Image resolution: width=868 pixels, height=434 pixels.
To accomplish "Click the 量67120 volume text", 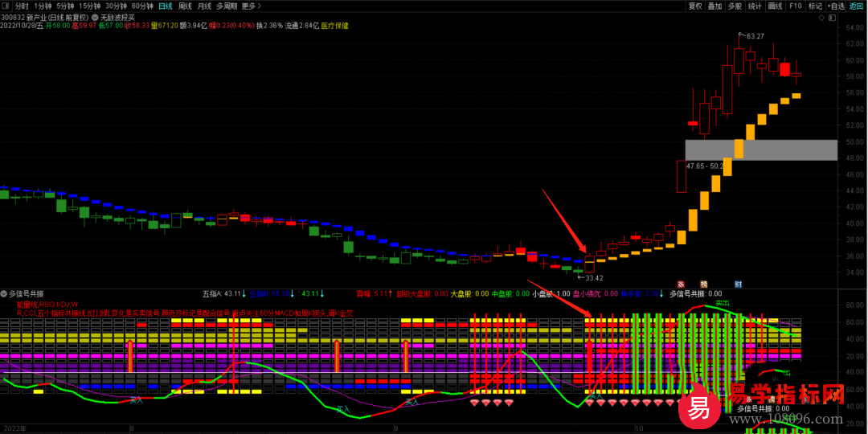I will 165,26.
